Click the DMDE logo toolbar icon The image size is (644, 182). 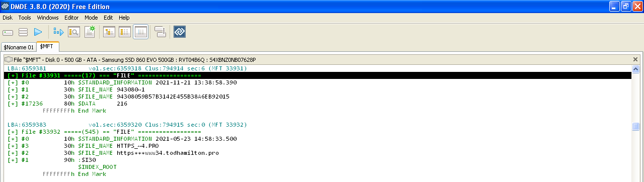(180, 32)
